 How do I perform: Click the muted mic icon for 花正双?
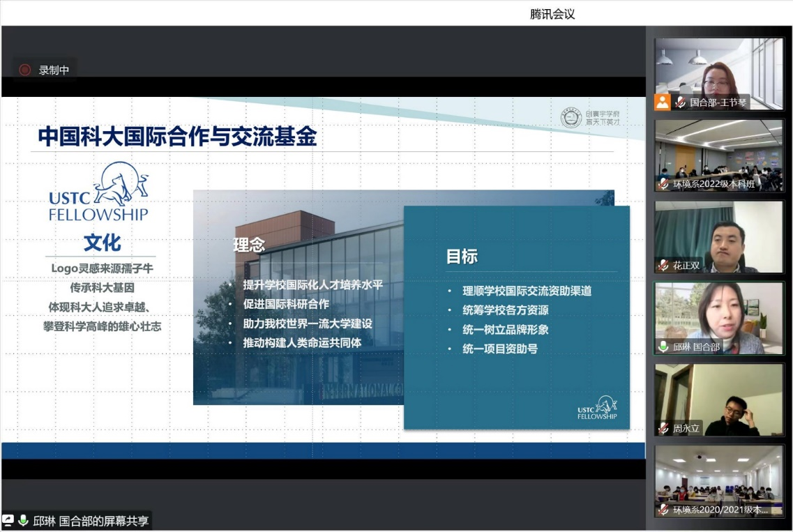point(663,266)
